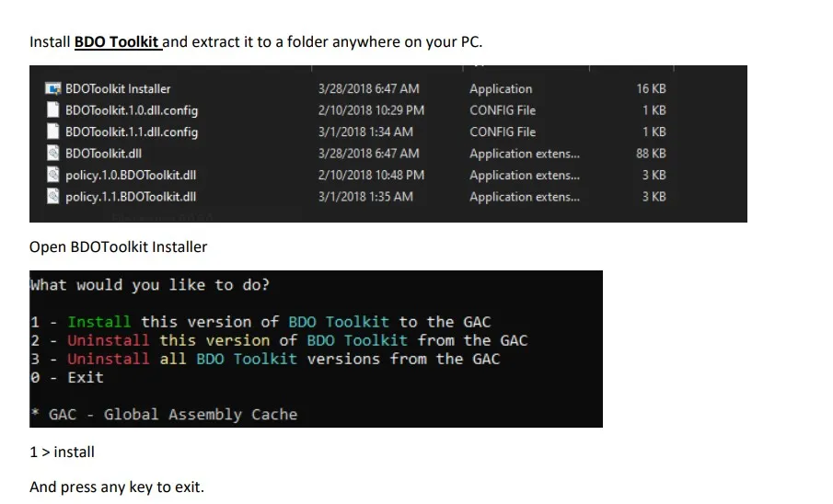Select the BDOToolkit.dll file name

103,154
